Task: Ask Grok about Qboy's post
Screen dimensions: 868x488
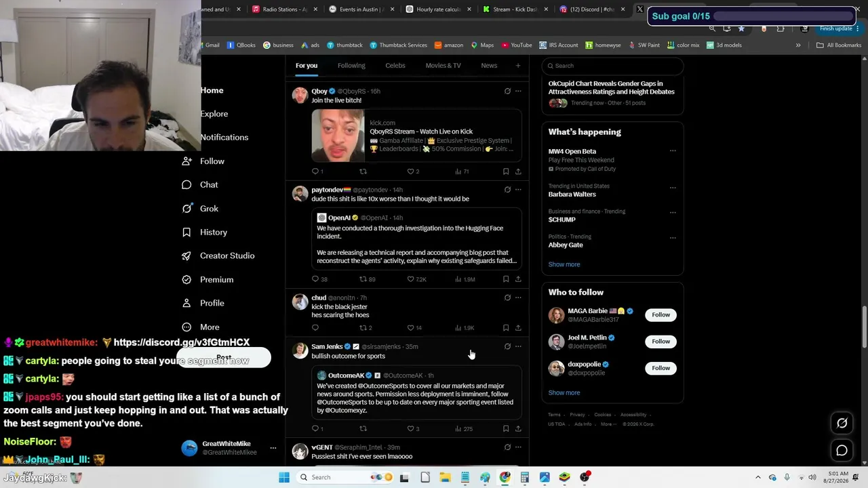Action: [x=507, y=91]
